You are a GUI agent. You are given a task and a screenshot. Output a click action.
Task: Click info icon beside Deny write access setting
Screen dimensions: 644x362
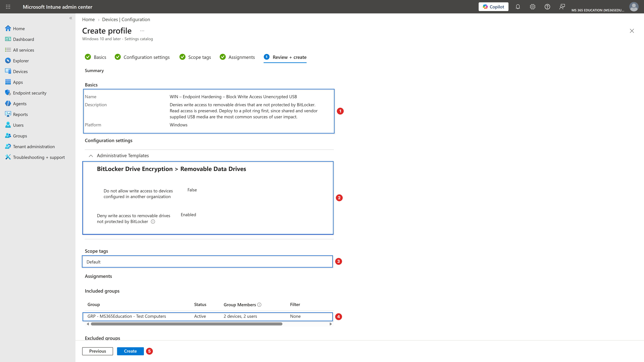[x=153, y=222]
